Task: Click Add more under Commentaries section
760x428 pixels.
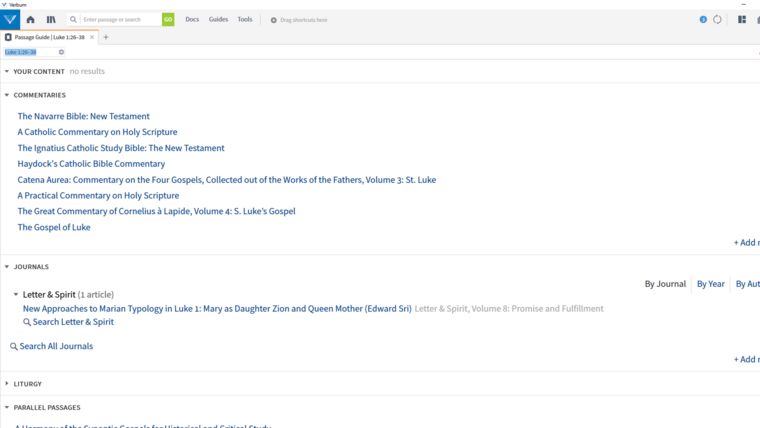Action: pyautogui.click(x=746, y=242)
